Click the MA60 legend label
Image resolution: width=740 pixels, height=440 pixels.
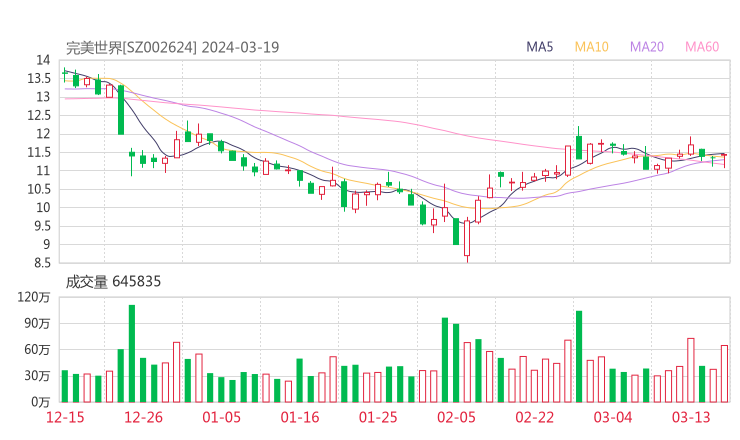tap(702, 47)
